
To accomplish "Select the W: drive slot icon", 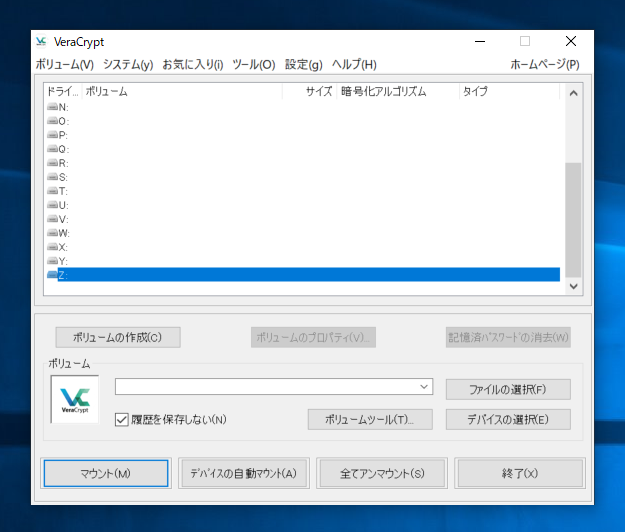I will click(52, 233).
